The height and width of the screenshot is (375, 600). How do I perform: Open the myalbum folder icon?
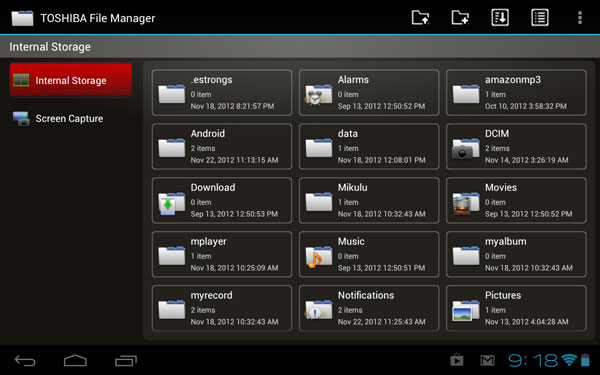pos(466,256)
